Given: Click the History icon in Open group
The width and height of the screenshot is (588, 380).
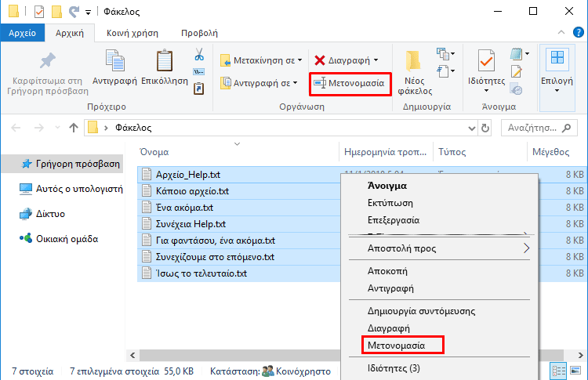Looking at the screenshot, I should (517, 89).
